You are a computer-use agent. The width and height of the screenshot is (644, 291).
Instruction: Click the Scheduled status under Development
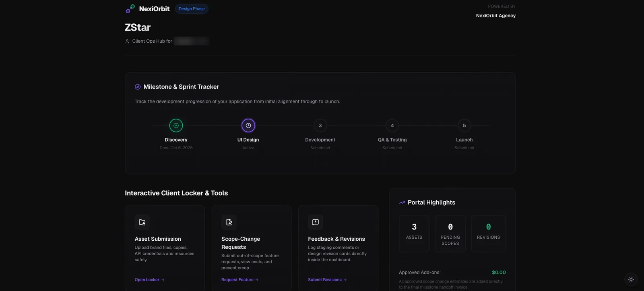320,148
